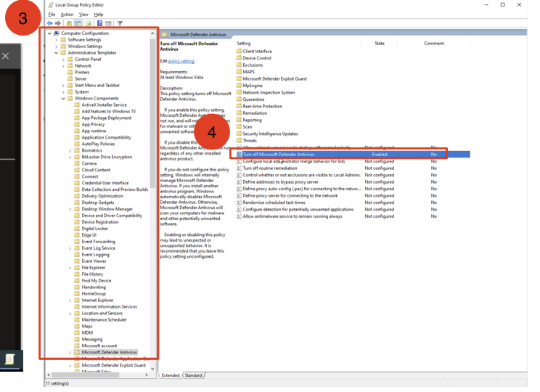Click the Filter funnel toolbar icon
Screen dimensions: 540x392
(x=120, y=23)
